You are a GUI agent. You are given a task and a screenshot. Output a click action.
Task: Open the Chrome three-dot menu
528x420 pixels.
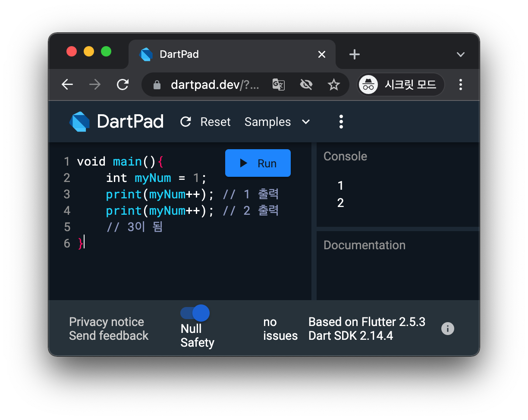pyautogui.click(x=461, y=85)
